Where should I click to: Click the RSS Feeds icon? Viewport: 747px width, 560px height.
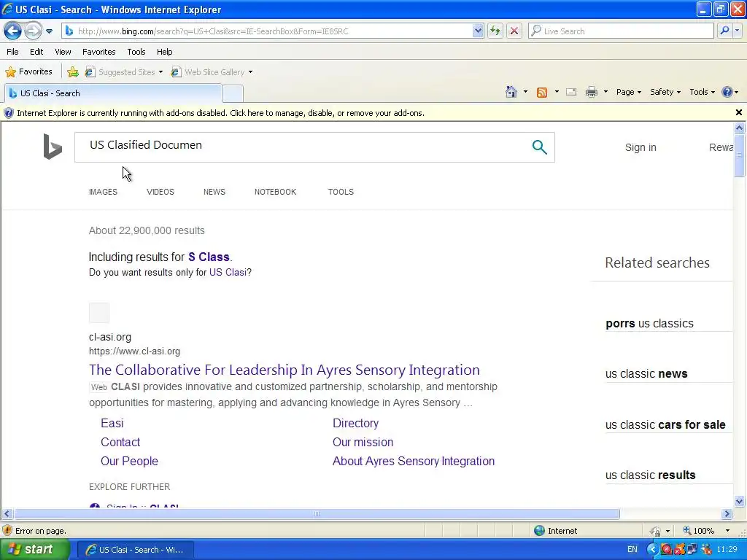tap(542, 93)
